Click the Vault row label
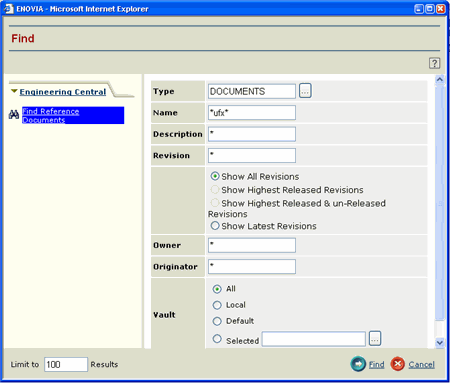 pyautogui.click(x=164, y=315)
